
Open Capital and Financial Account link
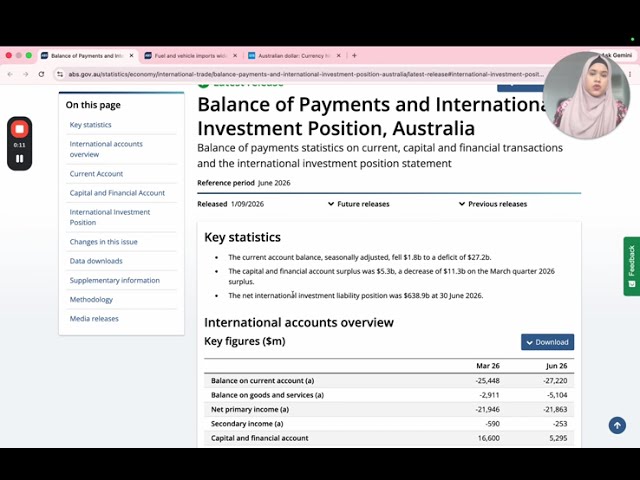[x=117, y=193]
